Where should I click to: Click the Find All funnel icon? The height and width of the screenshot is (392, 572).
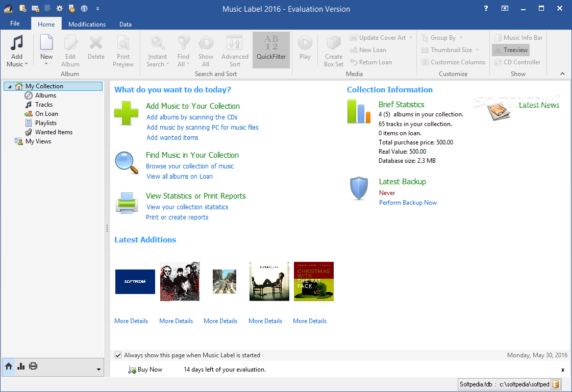click(183, 43)
